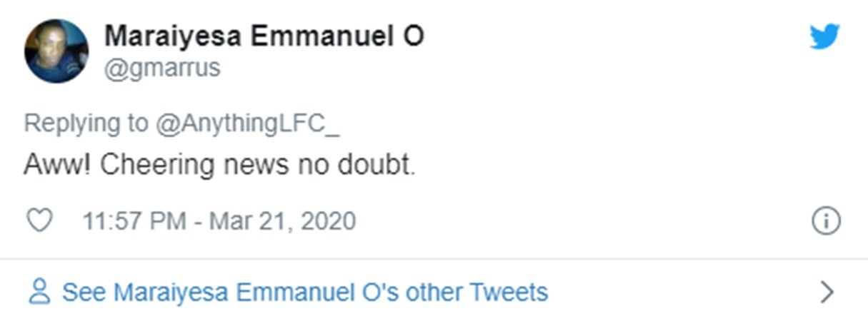Like the tweet with the heart icon

click(39, 221)
